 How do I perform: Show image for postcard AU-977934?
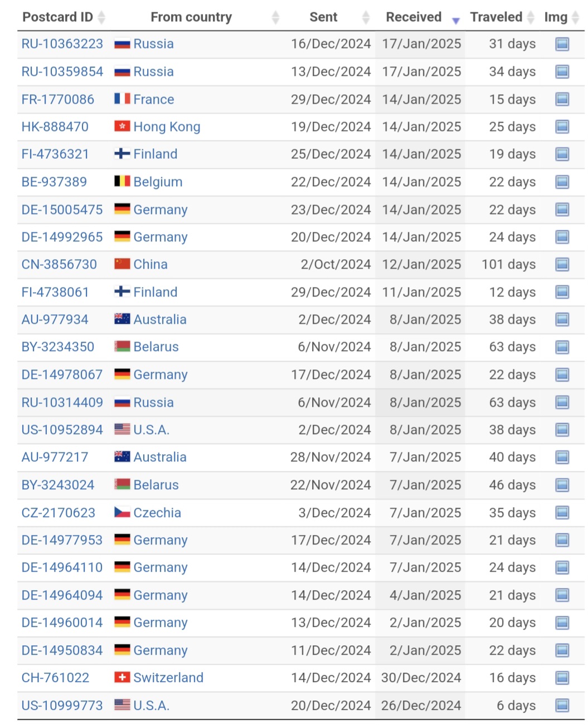pyautogui.click(x=562, y=320)
